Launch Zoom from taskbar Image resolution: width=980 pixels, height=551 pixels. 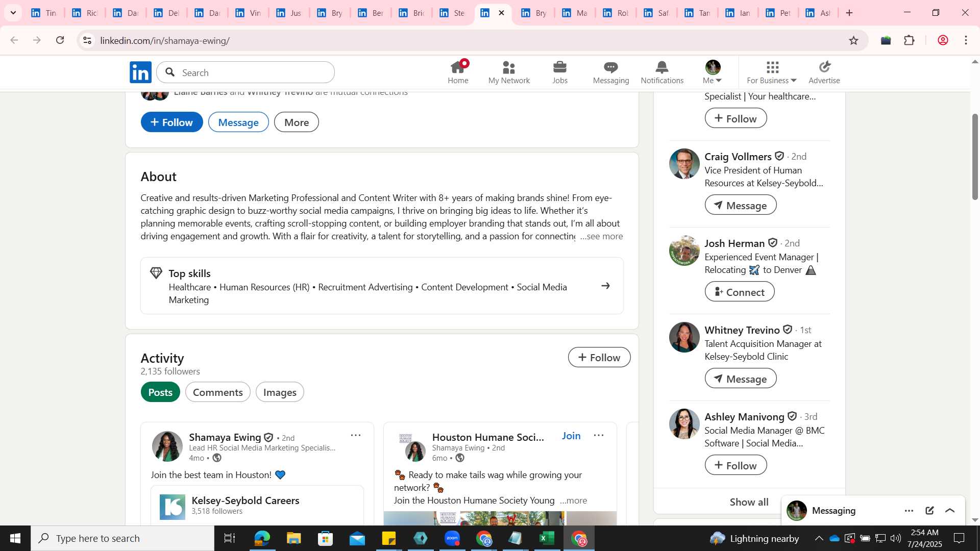[452, 538]
